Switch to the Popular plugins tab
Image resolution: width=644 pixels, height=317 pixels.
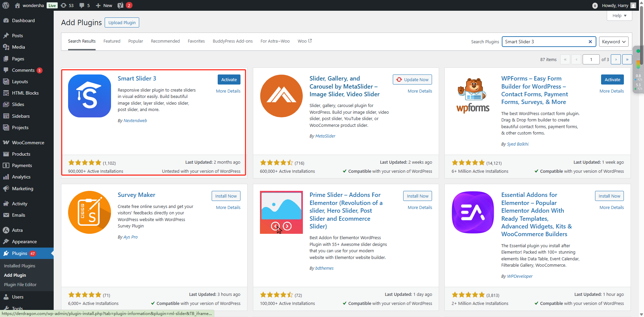pyautogui.click(x=136, y=41)
